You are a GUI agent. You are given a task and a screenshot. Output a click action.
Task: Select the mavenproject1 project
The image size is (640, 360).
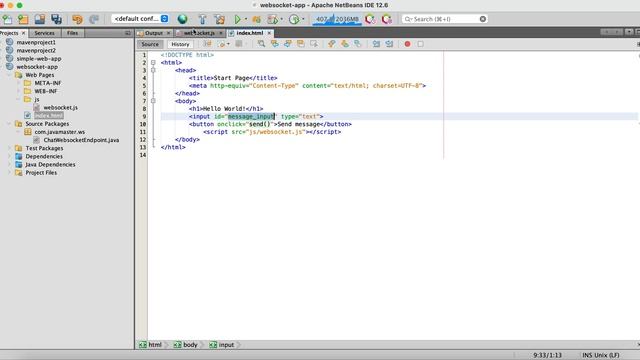pos(36,42)
